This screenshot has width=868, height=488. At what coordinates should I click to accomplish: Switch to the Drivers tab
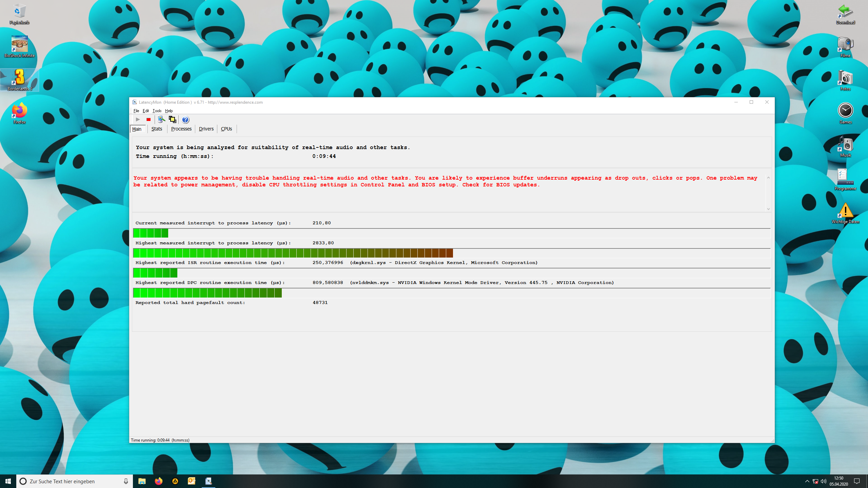206,129
